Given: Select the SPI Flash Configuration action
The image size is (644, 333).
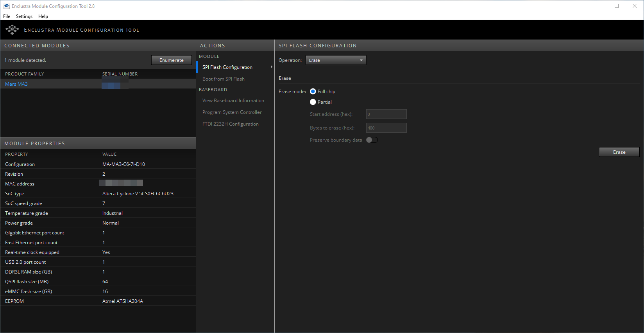Looking at the screenshot, I should (x=227, y=67).
